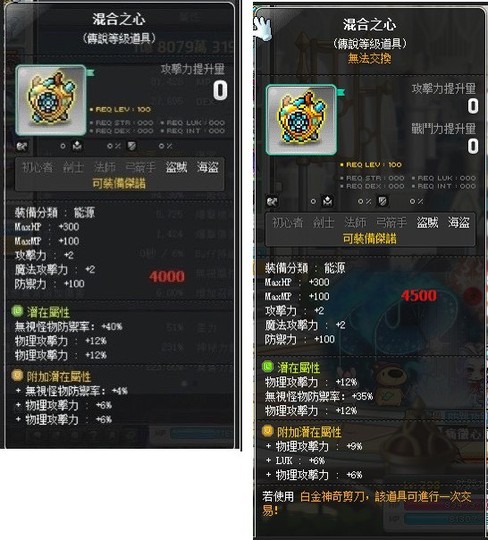Click the yellow 附加潛在屬性 icon in right tooltip
The image size is (488, 540).
pos(268,431)
